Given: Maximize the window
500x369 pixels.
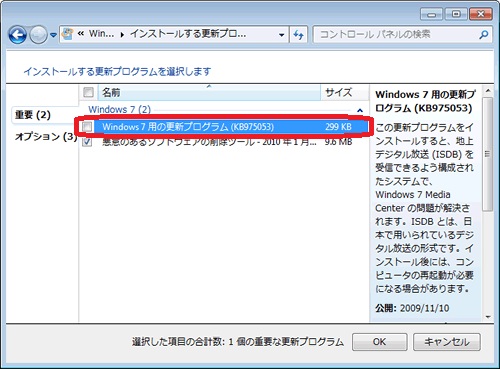Looking at the screenshot, I should (x=456, y=14).
